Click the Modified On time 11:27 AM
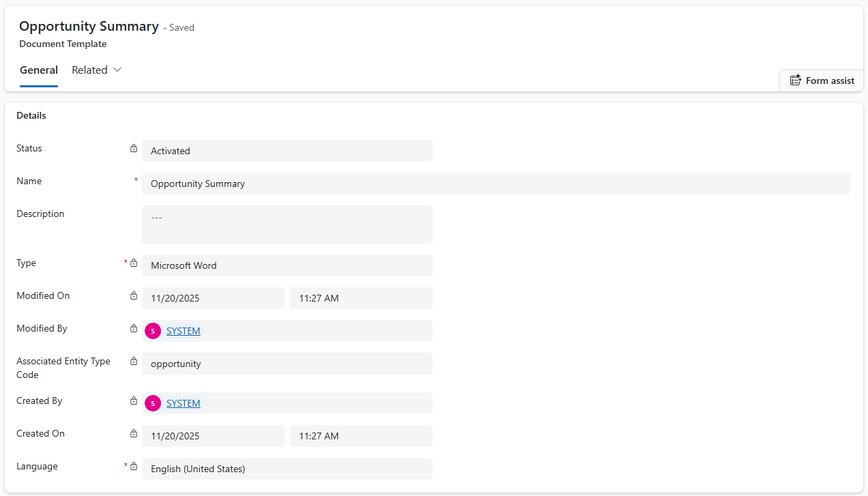 coord(361,298)
